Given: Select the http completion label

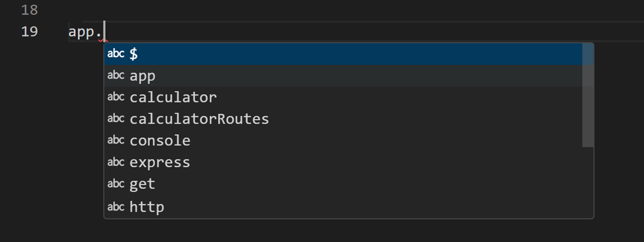Looking at the screenshot, I should [147, 207].
